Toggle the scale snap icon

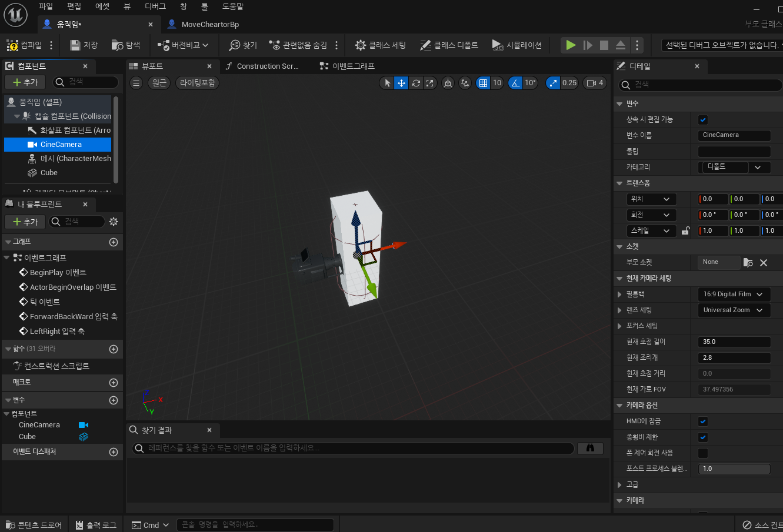pyautogui.click(x=553, y=83)
